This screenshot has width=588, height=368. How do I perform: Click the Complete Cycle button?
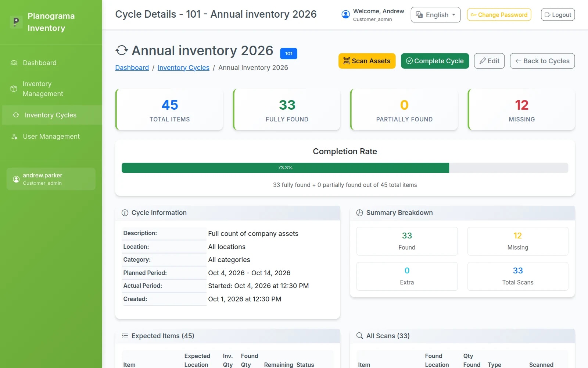point(435,61)
